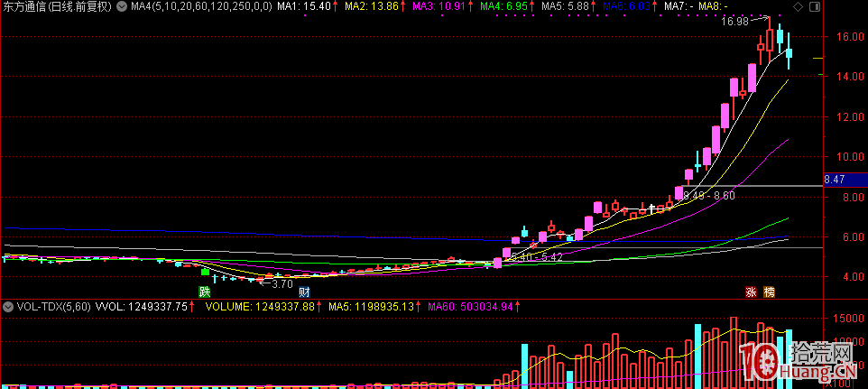Click the topmost candlestick at 16.98 high

770,42
